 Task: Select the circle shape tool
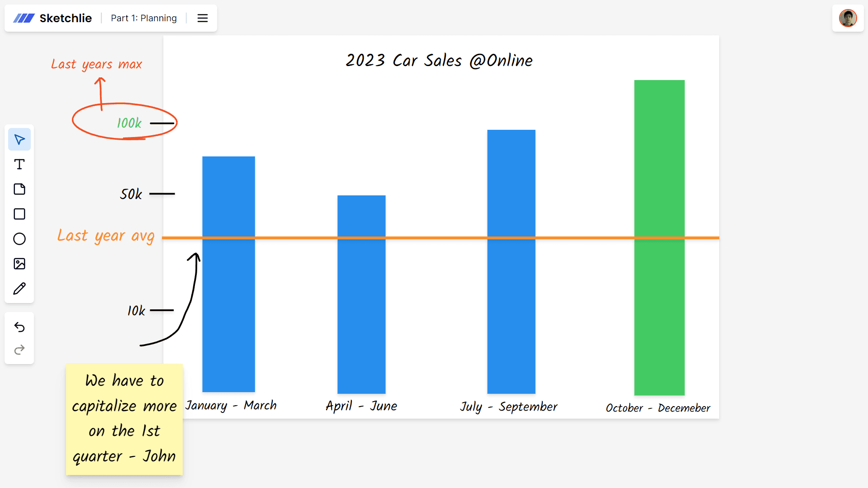(19, 239)
